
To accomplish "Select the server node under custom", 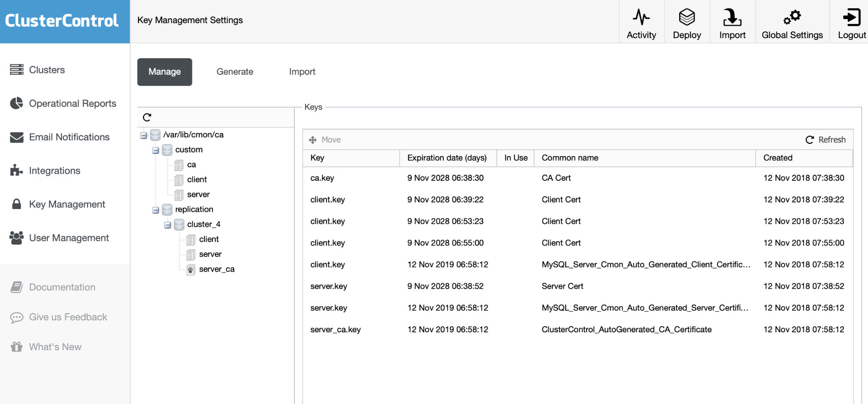I will point(198,194).
